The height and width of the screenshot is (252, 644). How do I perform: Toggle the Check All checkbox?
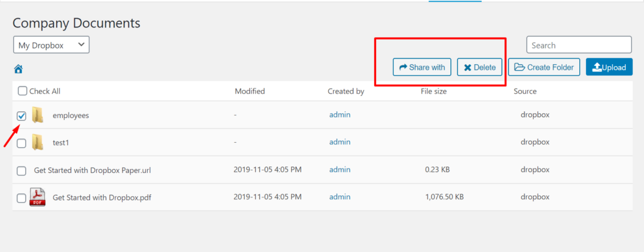(23, 90)
